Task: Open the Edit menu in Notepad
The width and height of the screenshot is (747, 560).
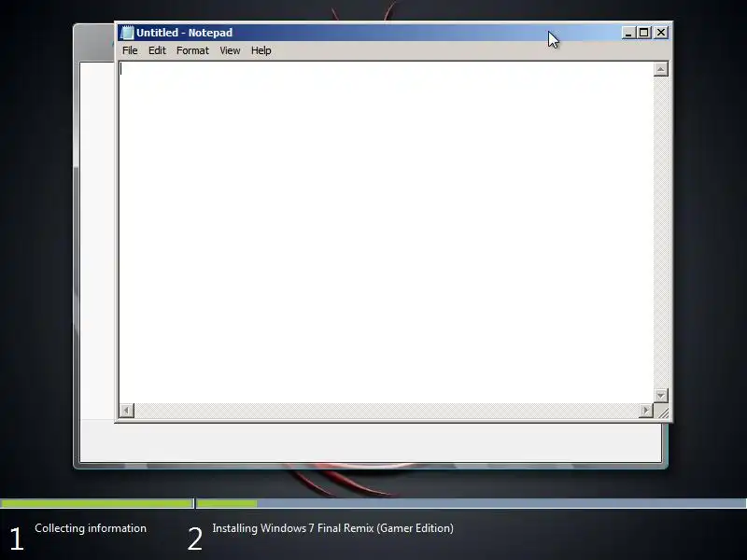Action: click(157, 50)
